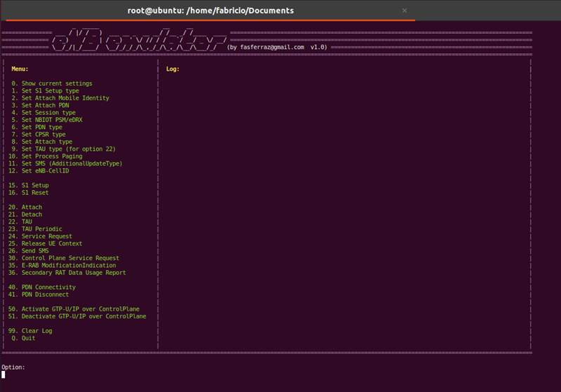Click the fasferraz@gmail.com author text
The height and width of the screenshot is (392, 561).
click(x=272, y=47)
